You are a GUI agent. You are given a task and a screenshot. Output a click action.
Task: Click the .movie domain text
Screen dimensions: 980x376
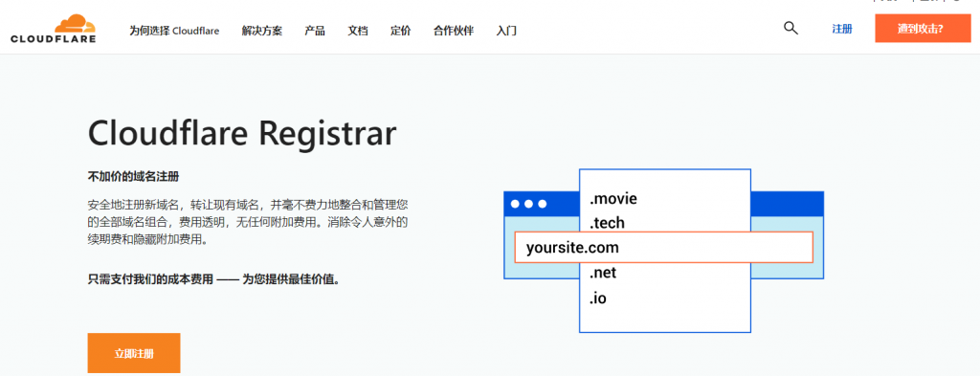coord(613,199)
